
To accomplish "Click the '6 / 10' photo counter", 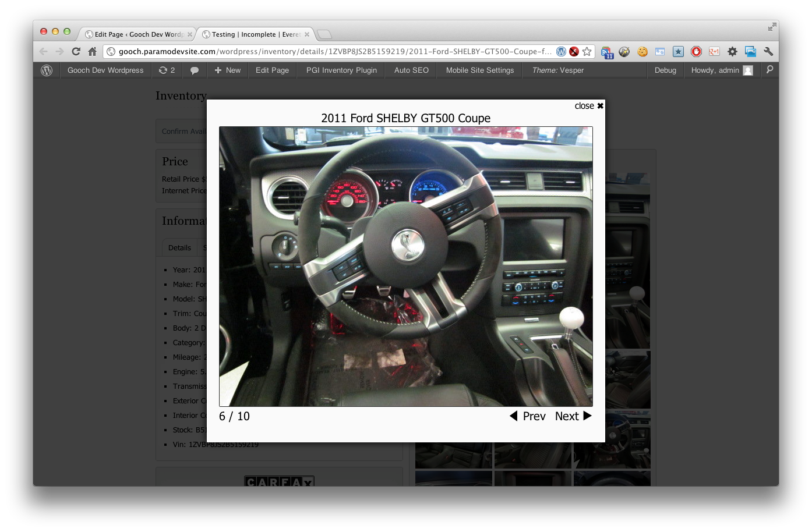I will coord(234,416).
